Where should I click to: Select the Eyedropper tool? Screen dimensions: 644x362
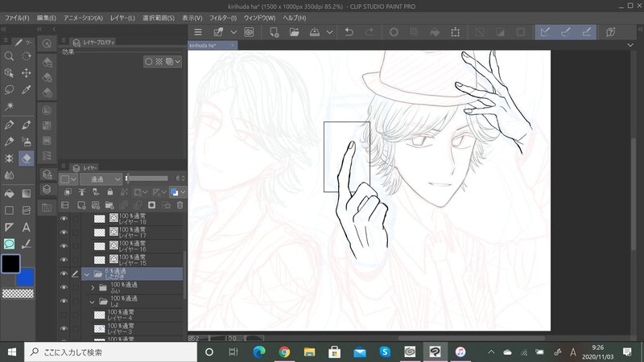click(27, 89)
